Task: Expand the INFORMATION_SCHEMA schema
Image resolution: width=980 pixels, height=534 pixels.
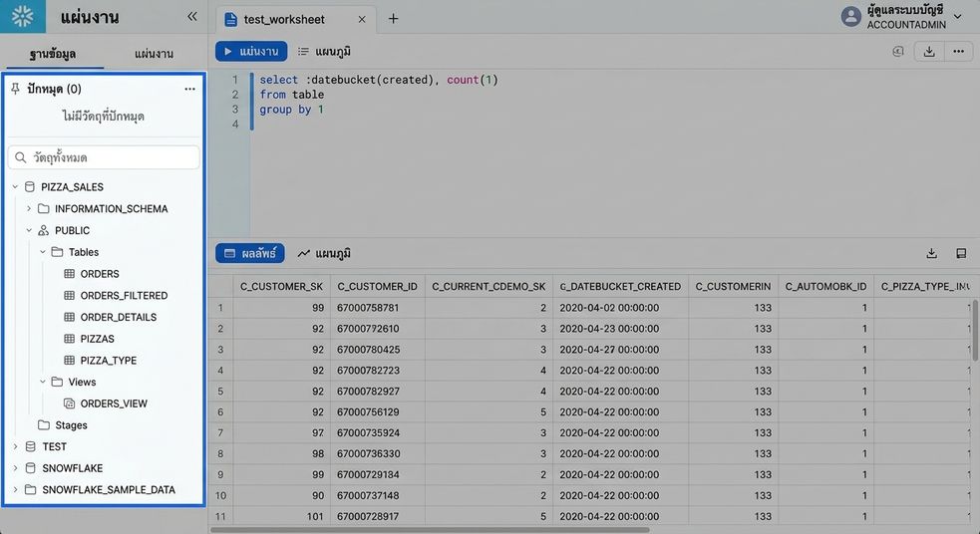Action: click(29, 208)
